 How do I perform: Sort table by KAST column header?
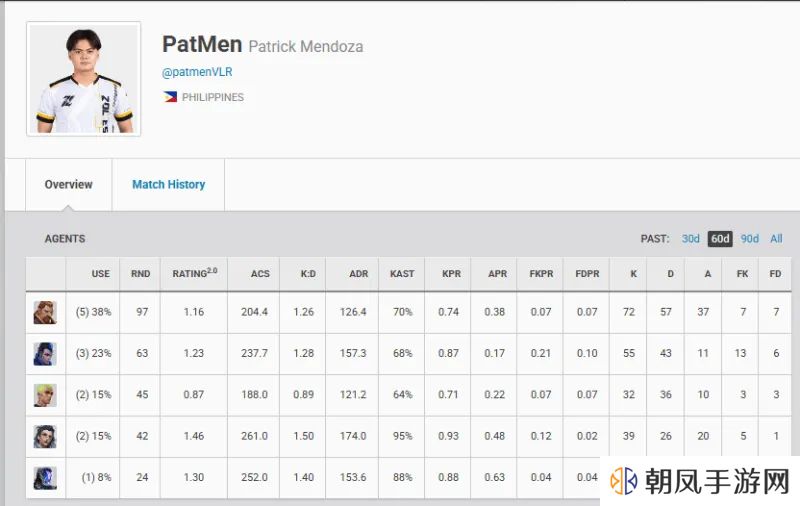click(x=402, y=273)
